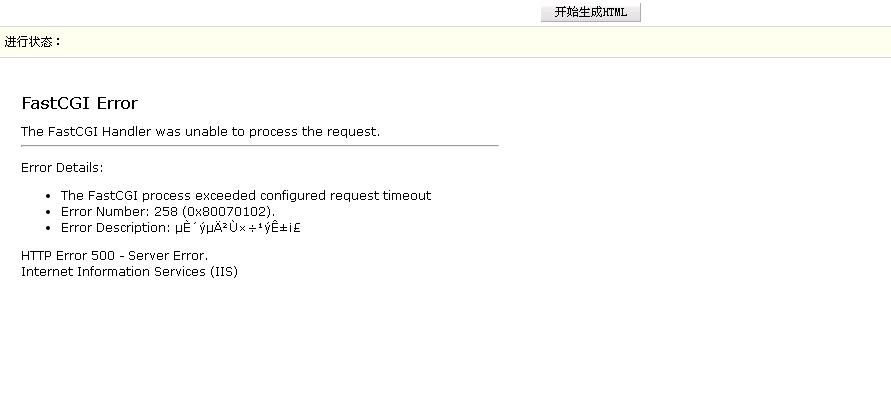
Task: Click the bullet before Error Number
Action: click(x=48, y=212)
